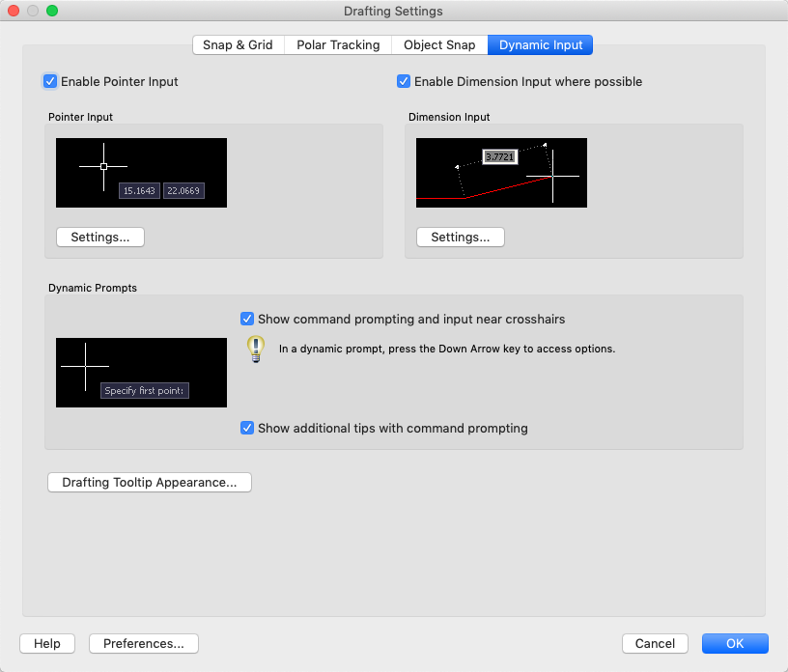Image resolution: width=788 pixels, height=672 pixels.
Task: Disable Show additional tips with command prompting
Action: (247, 428)
